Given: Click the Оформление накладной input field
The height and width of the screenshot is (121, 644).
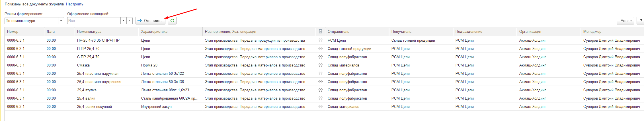Looking at the screenshot, I should point(94,21).
